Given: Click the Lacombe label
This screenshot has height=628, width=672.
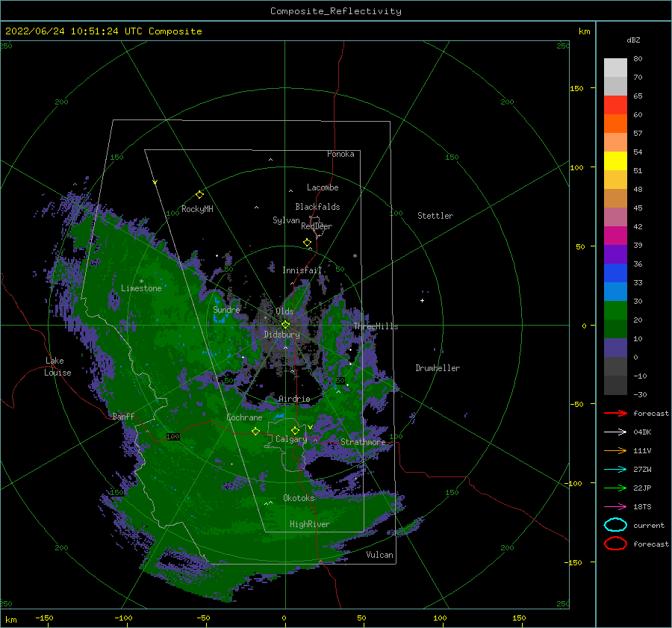Looking at the screenshot, I should [323, 187].
